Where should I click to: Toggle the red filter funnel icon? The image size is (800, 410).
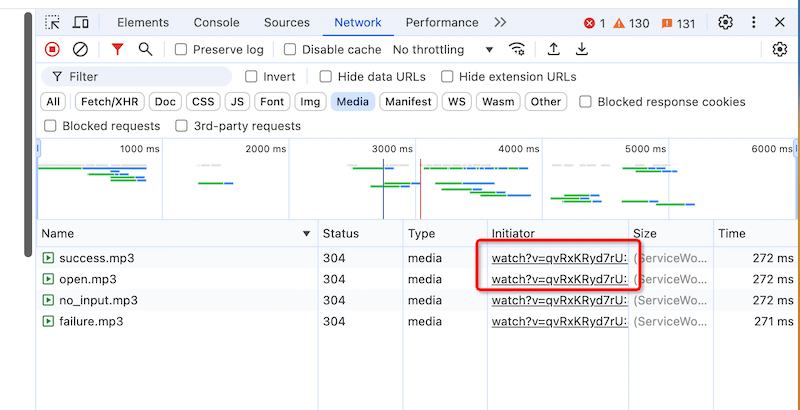[118, 49]
